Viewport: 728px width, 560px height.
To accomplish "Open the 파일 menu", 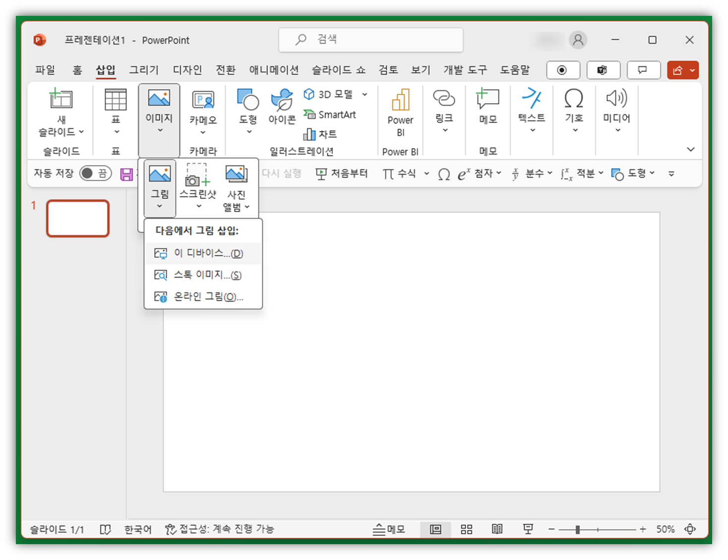I will click(x=45, y=70).
